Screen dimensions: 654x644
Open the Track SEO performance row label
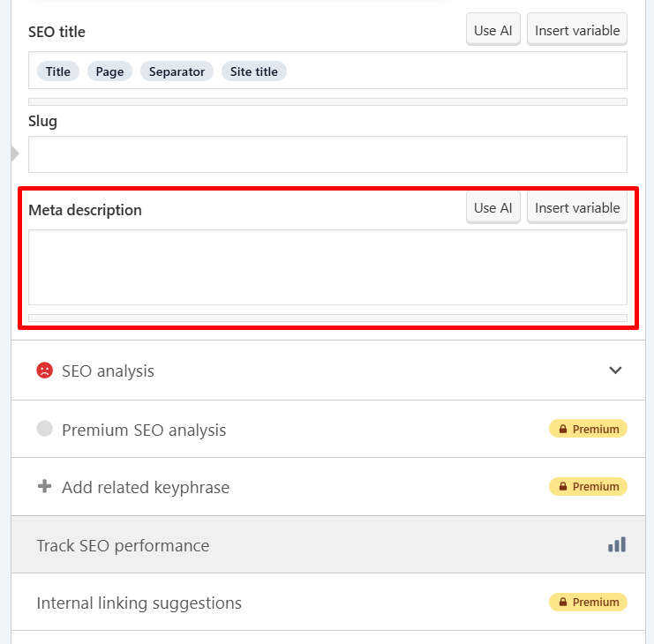tap(123, 546)
